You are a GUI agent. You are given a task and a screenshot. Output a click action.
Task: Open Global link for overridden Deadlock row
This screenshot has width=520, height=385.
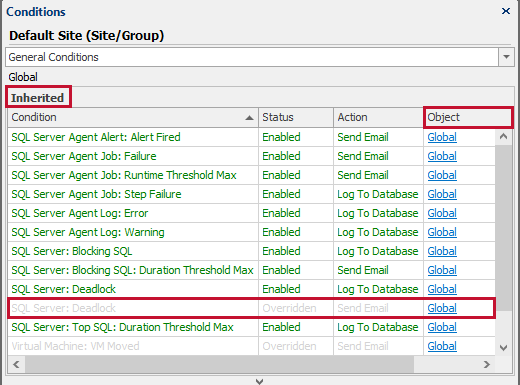coord(442,308)
